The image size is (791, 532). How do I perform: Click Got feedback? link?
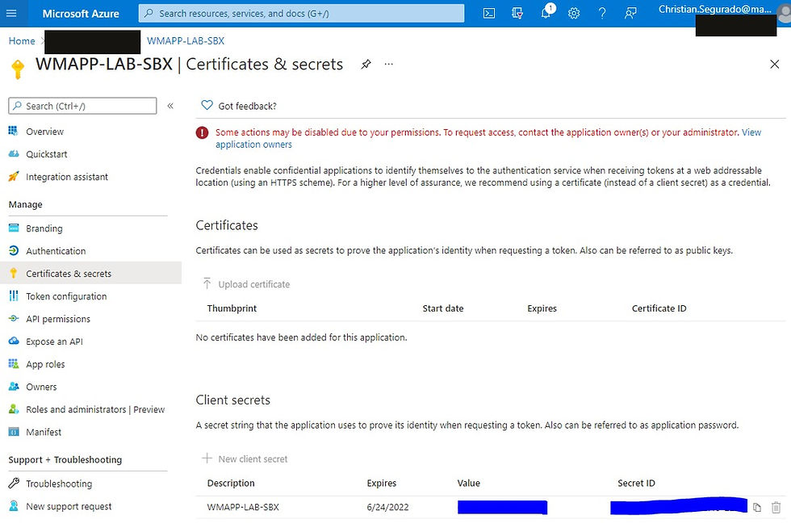pyautogui.click(x=247, y=106)
